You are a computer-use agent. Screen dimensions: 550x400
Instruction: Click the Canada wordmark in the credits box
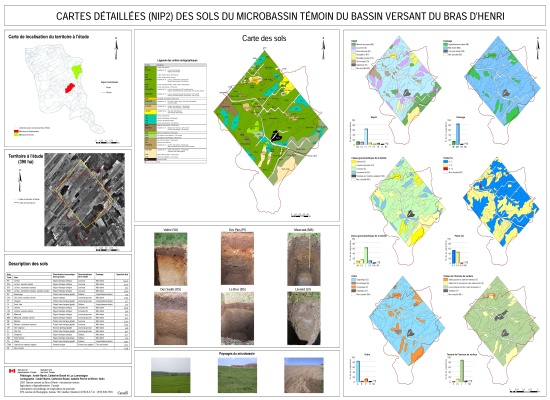coord(122,393)
